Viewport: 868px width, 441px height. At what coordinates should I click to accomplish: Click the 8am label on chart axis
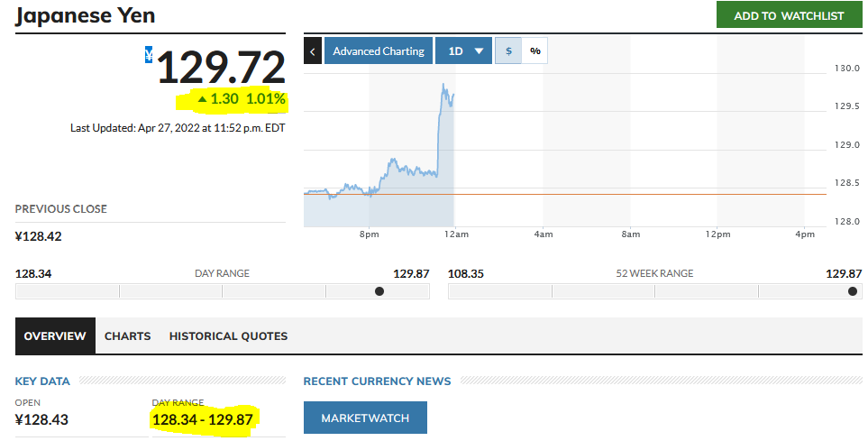pyautogui.click(x=631, y=234)
